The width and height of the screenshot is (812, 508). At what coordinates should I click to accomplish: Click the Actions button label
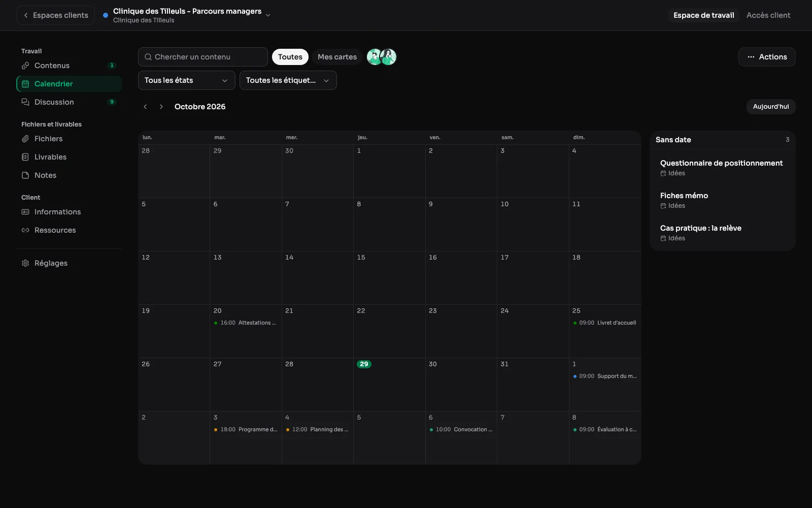pos(773,57)
